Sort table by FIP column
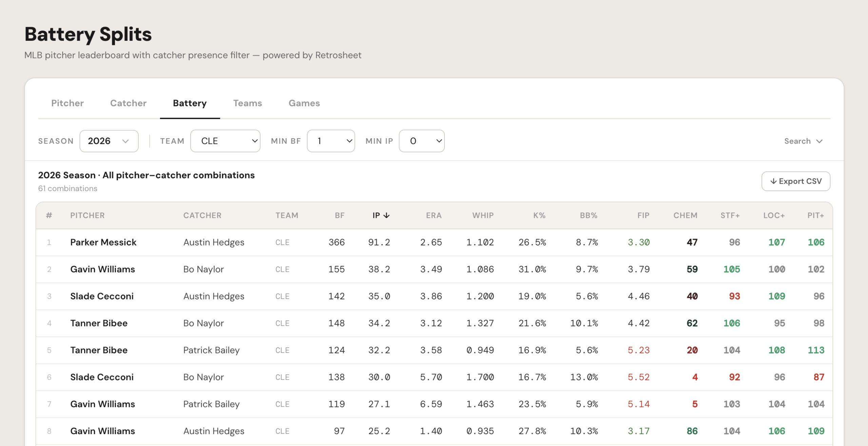Viewport: 868px width, 446px height. click(x=643, y=216)
